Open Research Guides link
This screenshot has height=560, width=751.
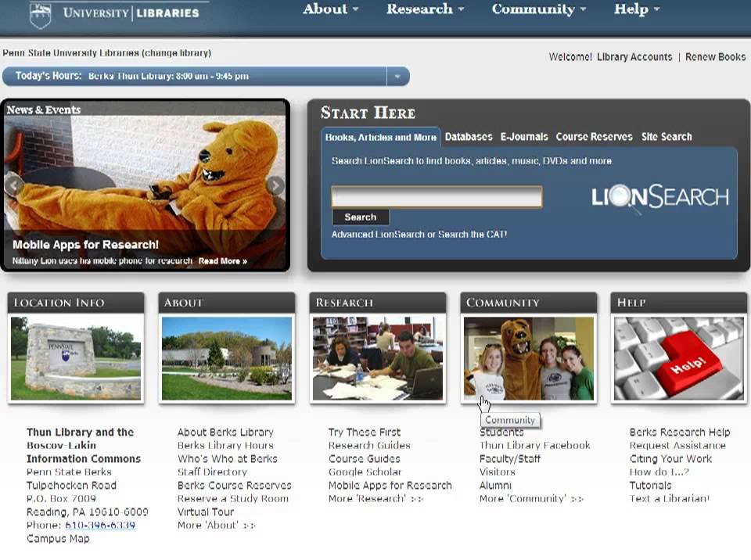369,446
